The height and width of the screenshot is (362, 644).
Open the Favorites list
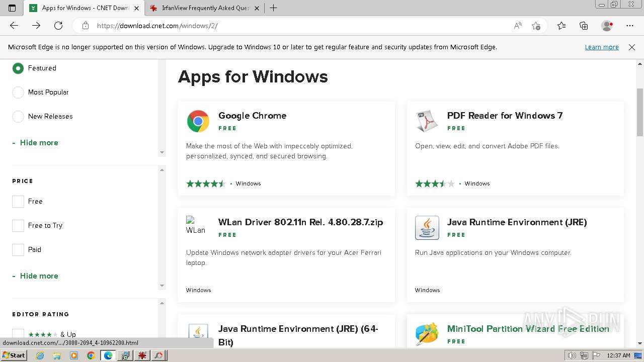pos(561,26)
